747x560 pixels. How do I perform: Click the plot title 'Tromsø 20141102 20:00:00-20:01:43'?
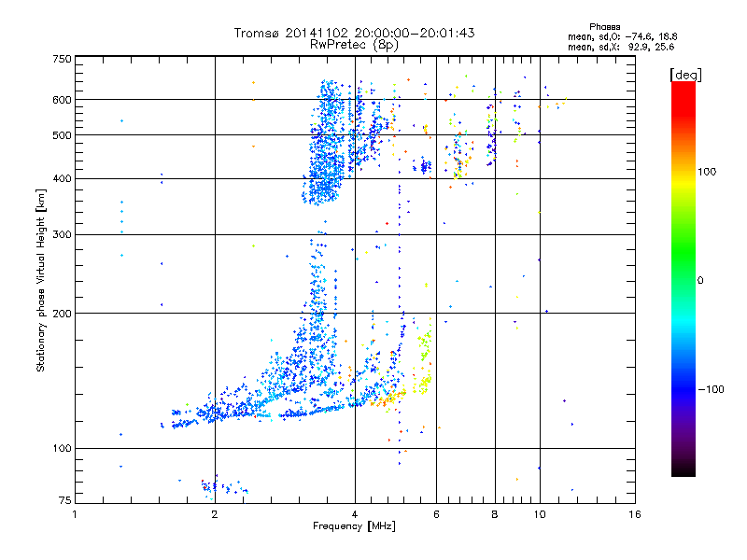(354, 33)
